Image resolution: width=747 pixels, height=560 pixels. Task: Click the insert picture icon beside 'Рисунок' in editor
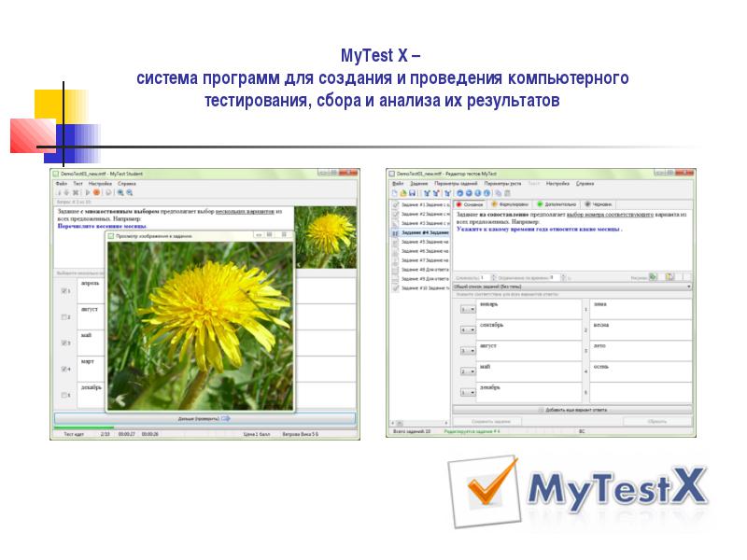(x=653, y=276)
